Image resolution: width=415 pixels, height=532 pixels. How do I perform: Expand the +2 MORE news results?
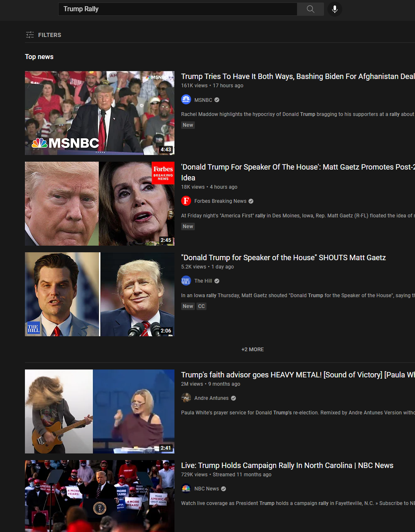[253, 350]
